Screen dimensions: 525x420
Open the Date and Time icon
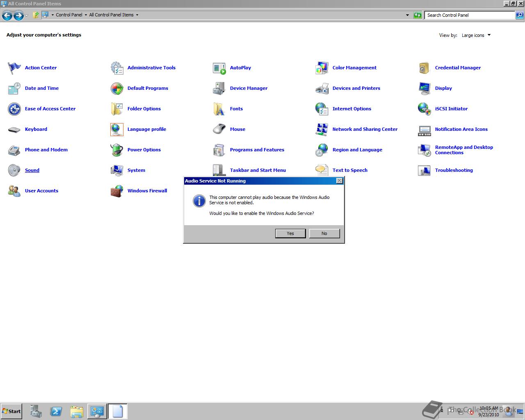[14, 88]
